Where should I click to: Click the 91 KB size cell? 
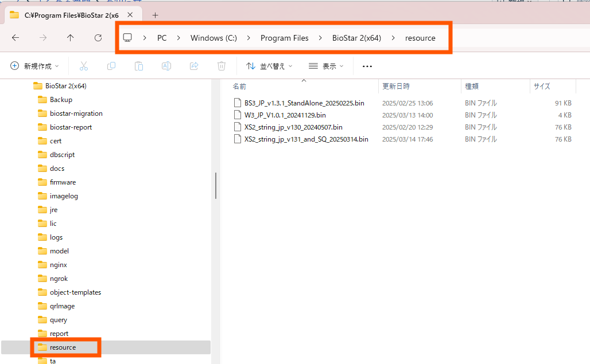pyautogui.click(x=563, y=103)
